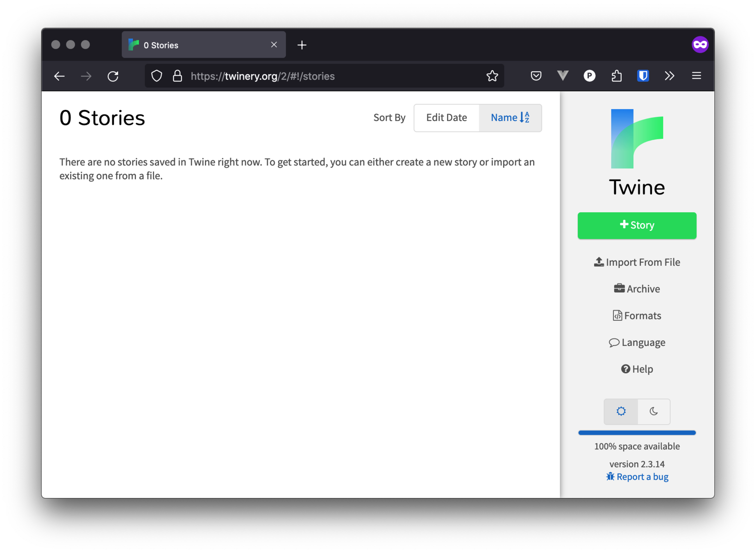Viewport: 756px width, 553px height.
Task: Click the Report a bug link
Action: 637,477
